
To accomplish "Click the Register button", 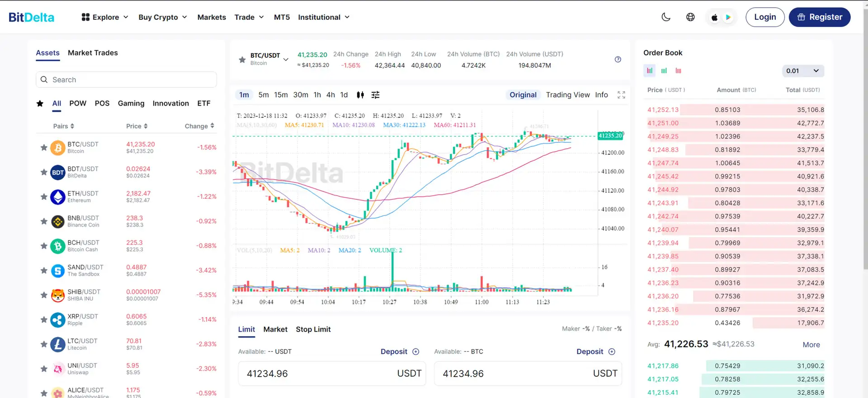I will tap(819, 17).
